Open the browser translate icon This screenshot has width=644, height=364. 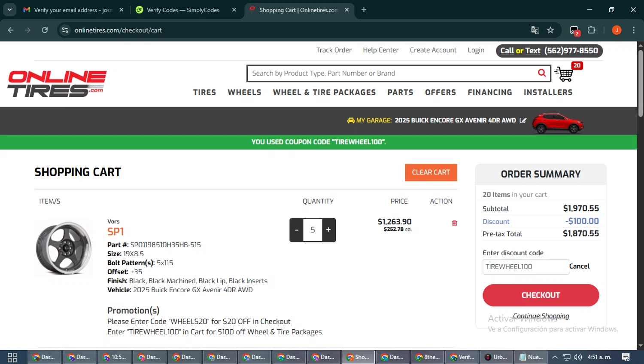pyautogui.click(x=535, y=30)
